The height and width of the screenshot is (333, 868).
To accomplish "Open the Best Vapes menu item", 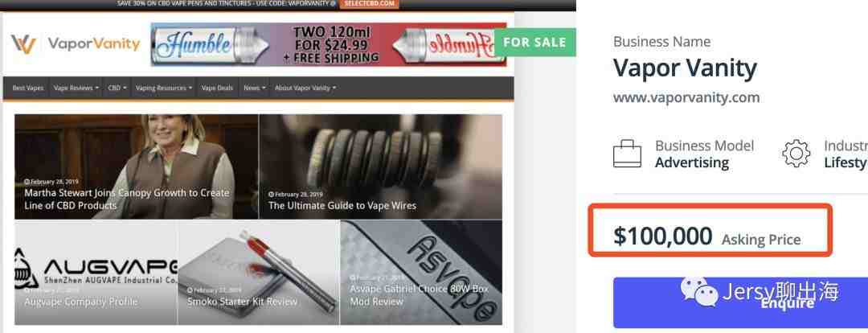I will [x=27, y=88].
